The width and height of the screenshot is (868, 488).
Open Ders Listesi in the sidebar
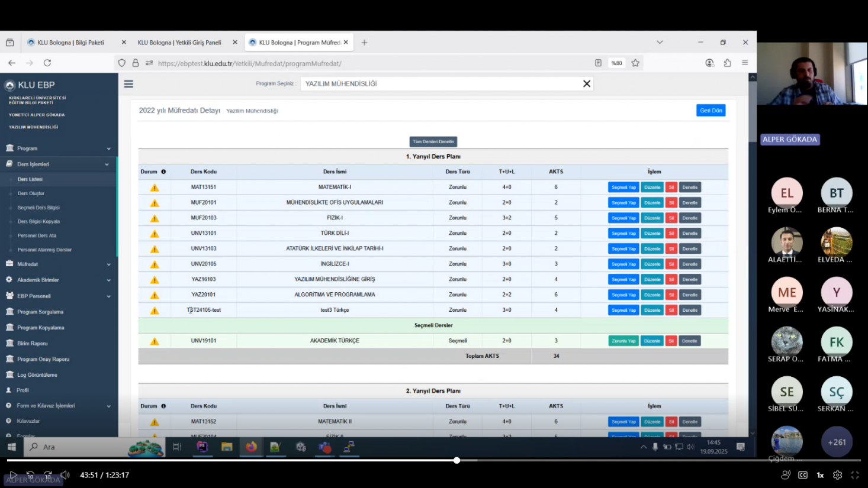(30, 179)
